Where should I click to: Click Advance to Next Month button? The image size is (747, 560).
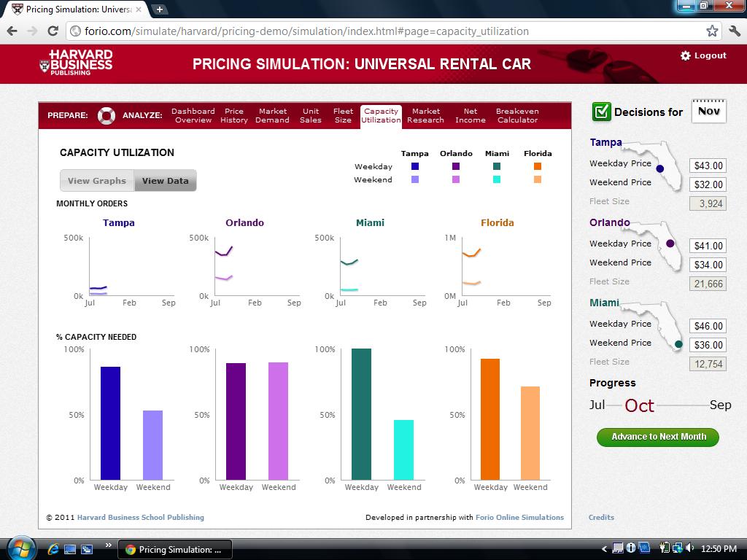click(x=658, y=437)
